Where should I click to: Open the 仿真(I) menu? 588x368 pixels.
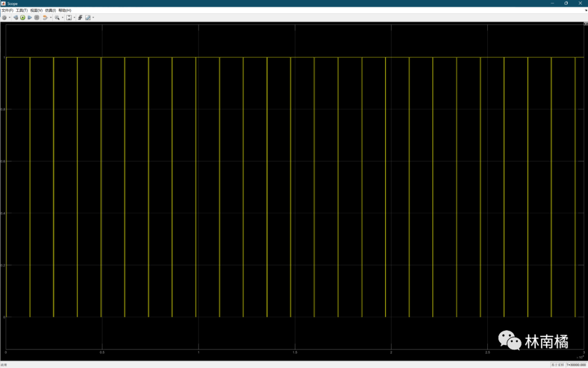pos(51,10)
